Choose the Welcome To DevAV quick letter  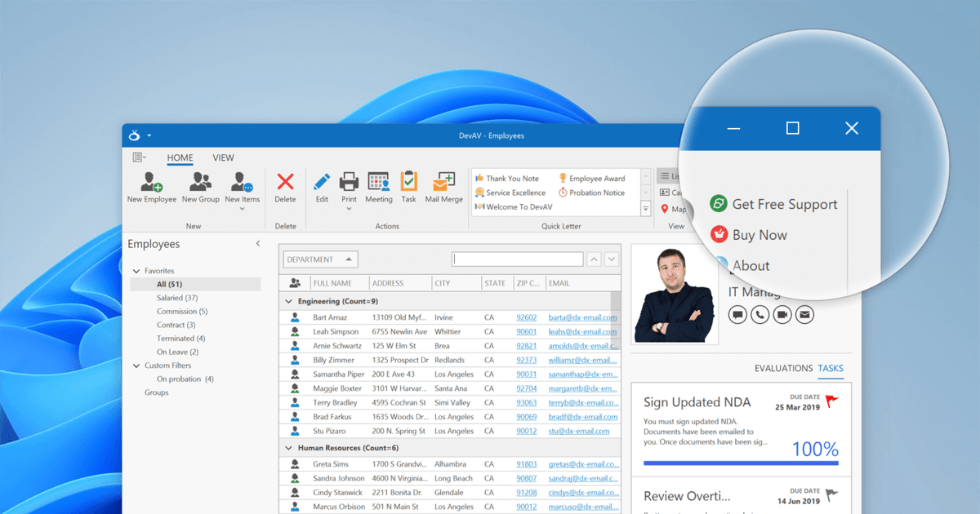(x=513, y=207)
